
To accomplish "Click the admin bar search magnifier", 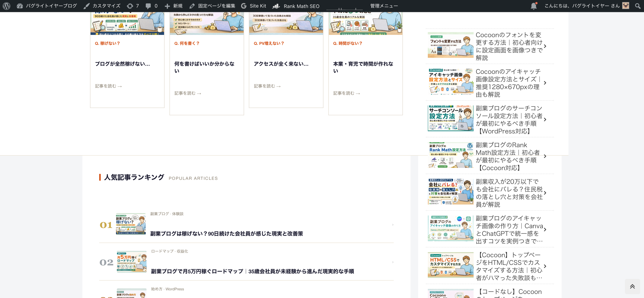I will 638,6.
